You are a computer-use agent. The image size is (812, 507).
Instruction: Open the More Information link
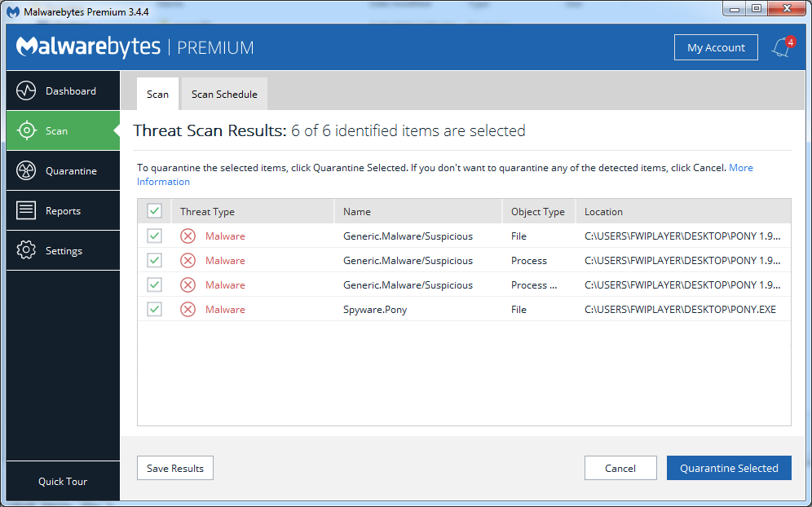tap(741, 168)
